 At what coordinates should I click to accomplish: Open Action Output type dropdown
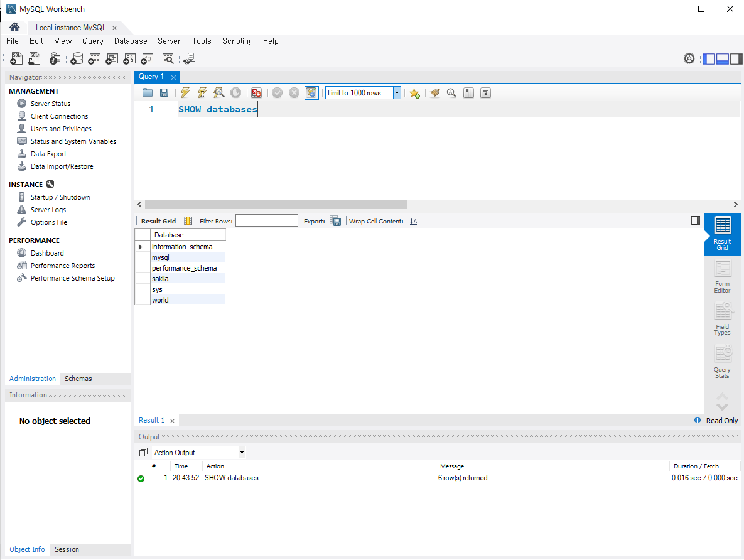pos(242,452)
